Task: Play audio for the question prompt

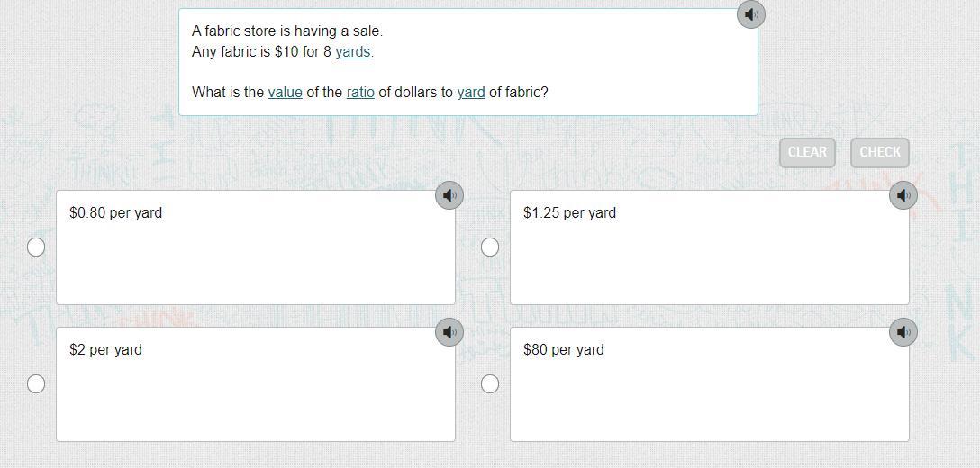Action: 751,14
